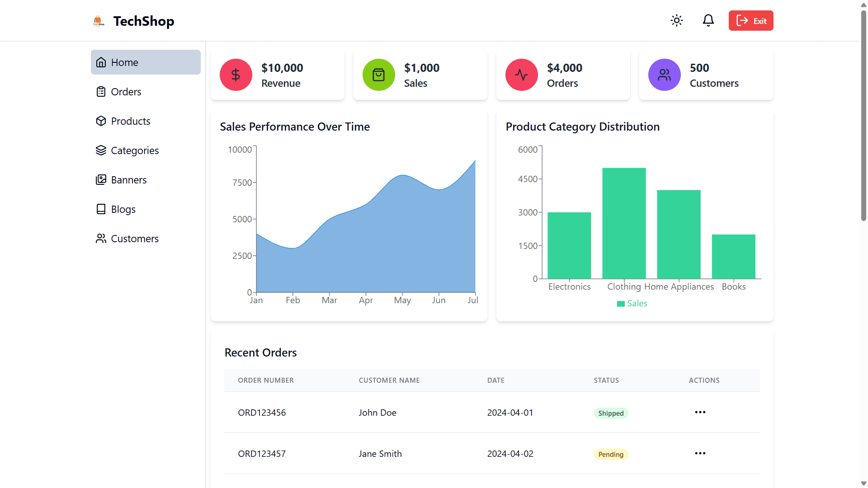The image size is (868, 488).
Task: Click the Orders activity pulse icon
Action: [521, 75]
